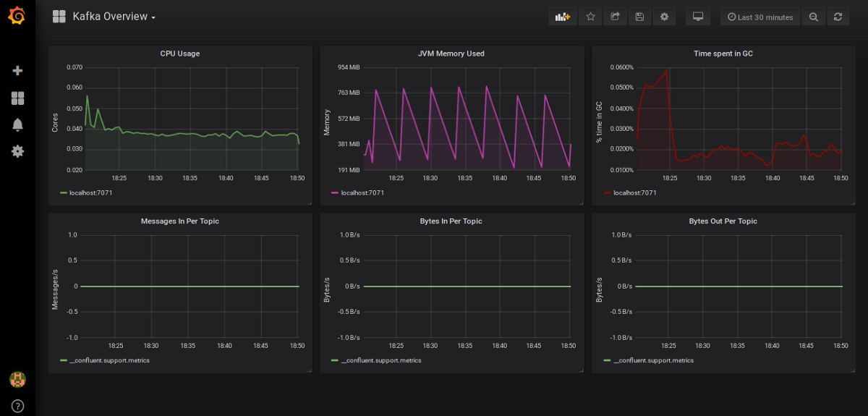Click the 954 MiB axis label in JVM Memory
The width and height of the screenshot is (868, 416).
(349, 67)
